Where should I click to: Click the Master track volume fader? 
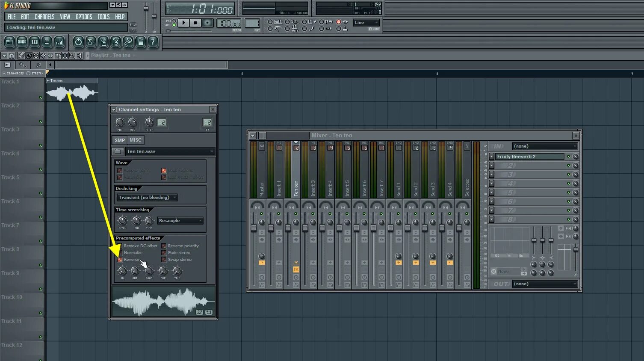point(254,228)
